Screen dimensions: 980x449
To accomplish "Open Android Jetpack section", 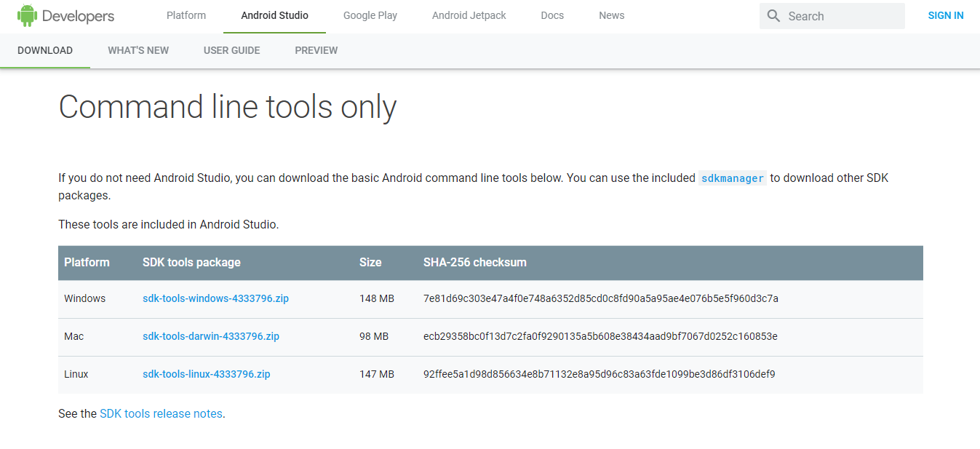I will (x=469, y=15).
